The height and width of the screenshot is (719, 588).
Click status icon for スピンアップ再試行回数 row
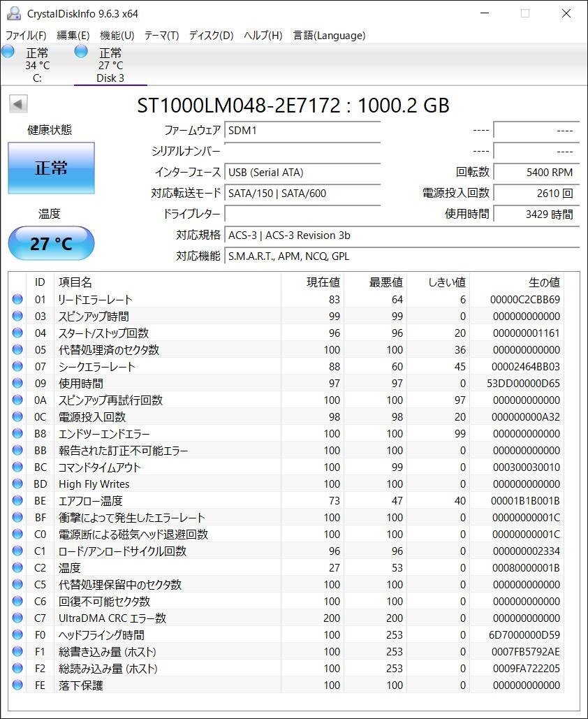tap(17, 400)
